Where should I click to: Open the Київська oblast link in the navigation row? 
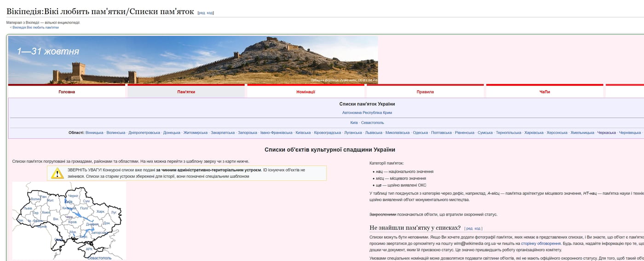[303, 133]
